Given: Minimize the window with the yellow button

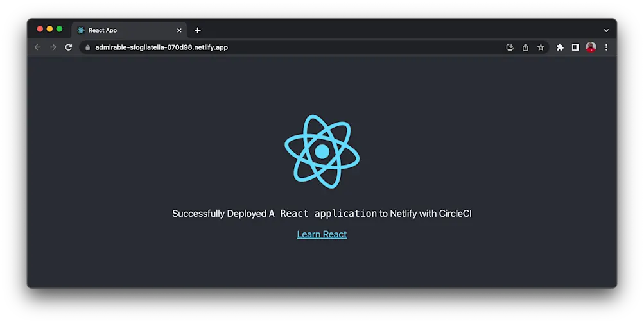Looking at the screenshot, I should click(x=49, y=29).
